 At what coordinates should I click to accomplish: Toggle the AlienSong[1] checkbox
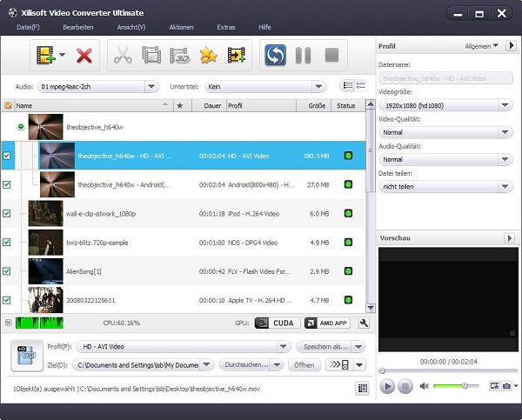8,272
